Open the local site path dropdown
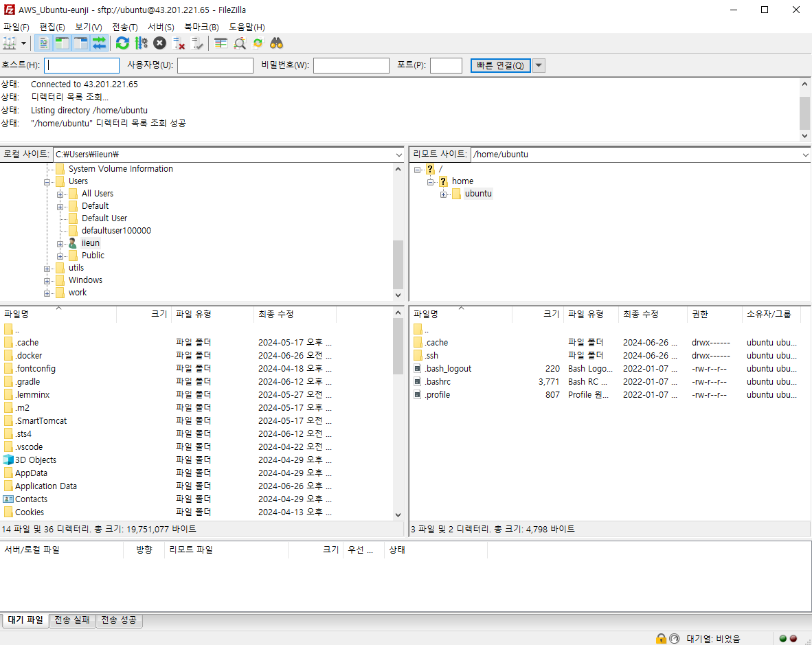Viewport: 812px width, 645px height. pos(398,155)
